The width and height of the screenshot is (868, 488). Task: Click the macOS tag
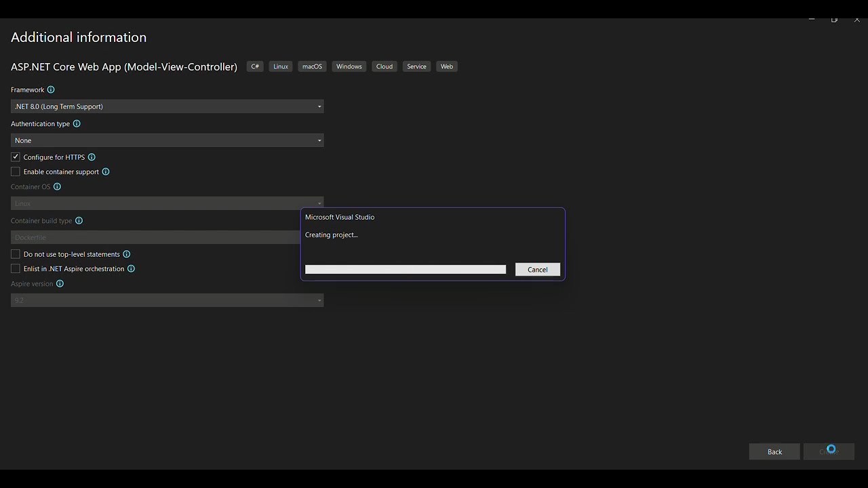tap(312, 66)
